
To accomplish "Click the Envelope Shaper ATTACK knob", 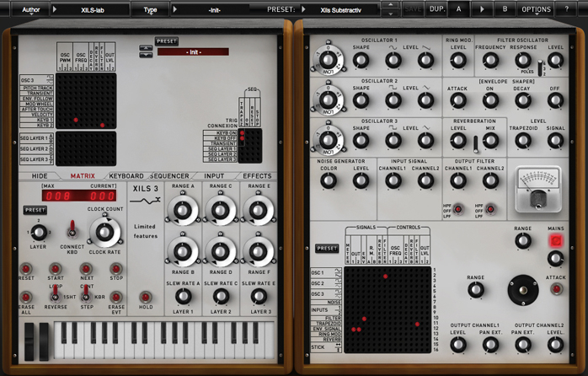I will (458, 100).
